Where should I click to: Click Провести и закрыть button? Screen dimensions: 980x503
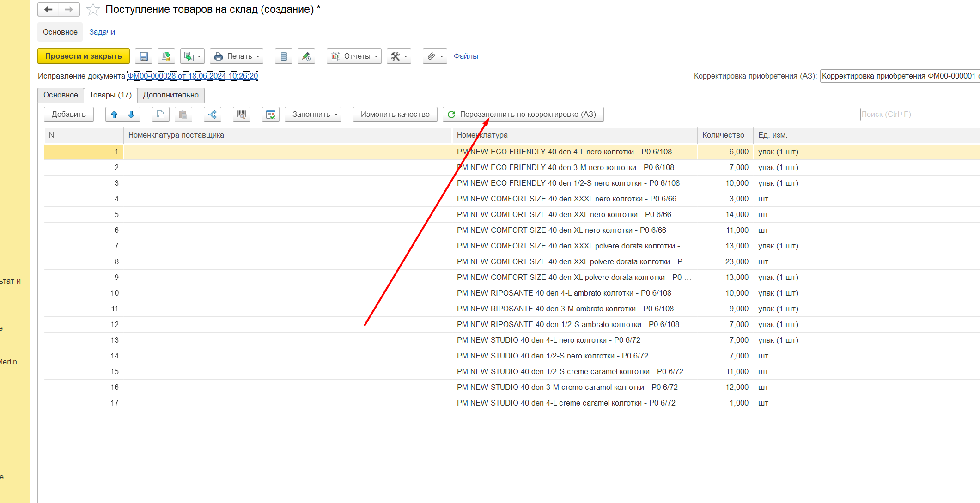[x=84, y=56]
